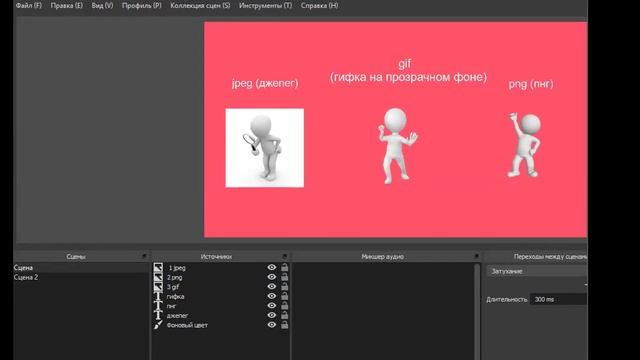Click the audio mixer vertical scrollbar
The height and width of the screenshot is (360, 640).
(x=477, y=311)
